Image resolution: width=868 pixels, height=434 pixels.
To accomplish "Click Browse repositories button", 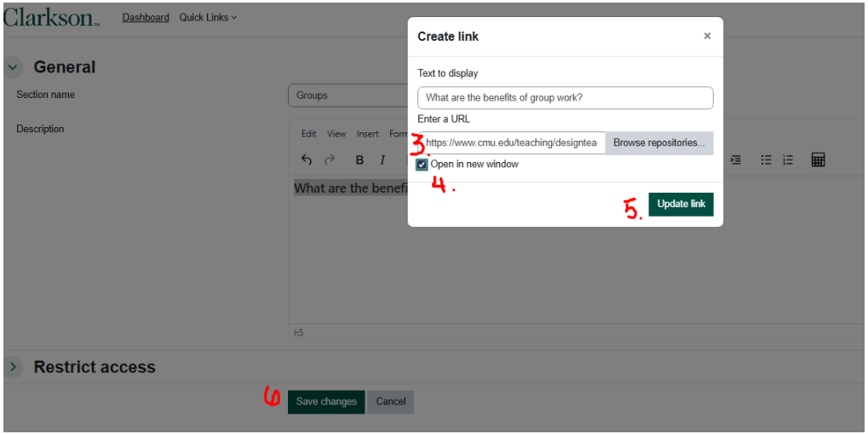I will (659, 142).
